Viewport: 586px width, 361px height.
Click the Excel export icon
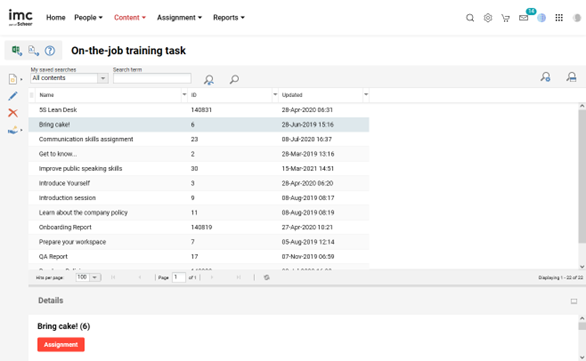coord(16,50)
